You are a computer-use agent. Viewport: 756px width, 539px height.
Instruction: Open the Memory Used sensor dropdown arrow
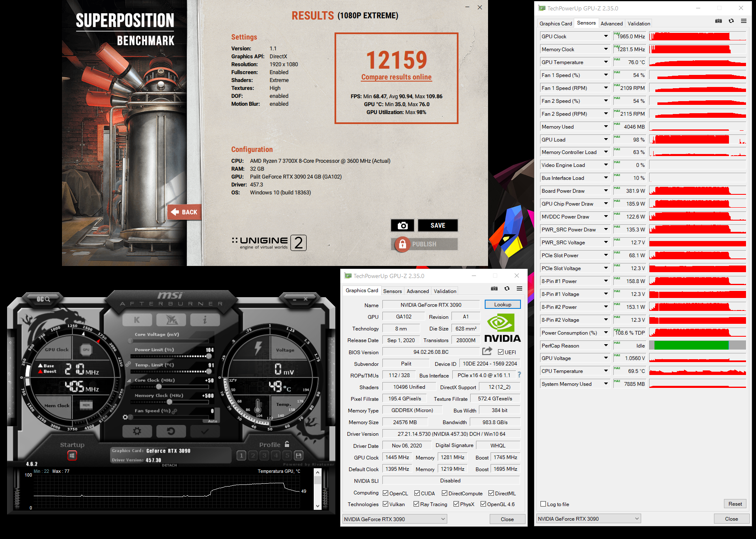pyautogui.click(x=606, y=127)
